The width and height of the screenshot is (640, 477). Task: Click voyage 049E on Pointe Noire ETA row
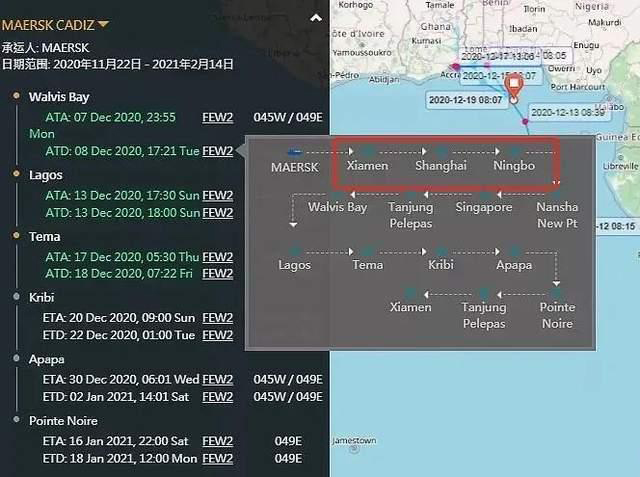[288, 441]
